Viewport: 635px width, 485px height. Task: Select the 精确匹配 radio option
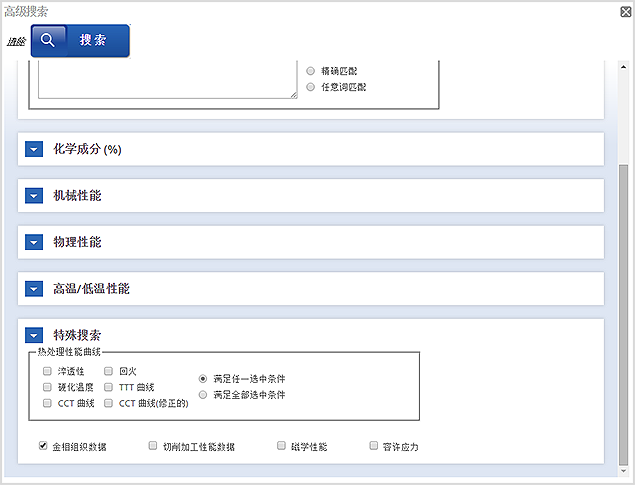[x=311, y=71]
